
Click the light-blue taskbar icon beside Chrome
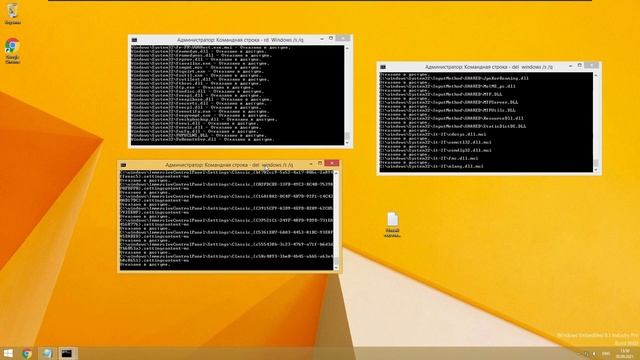[x=47, y=353]
